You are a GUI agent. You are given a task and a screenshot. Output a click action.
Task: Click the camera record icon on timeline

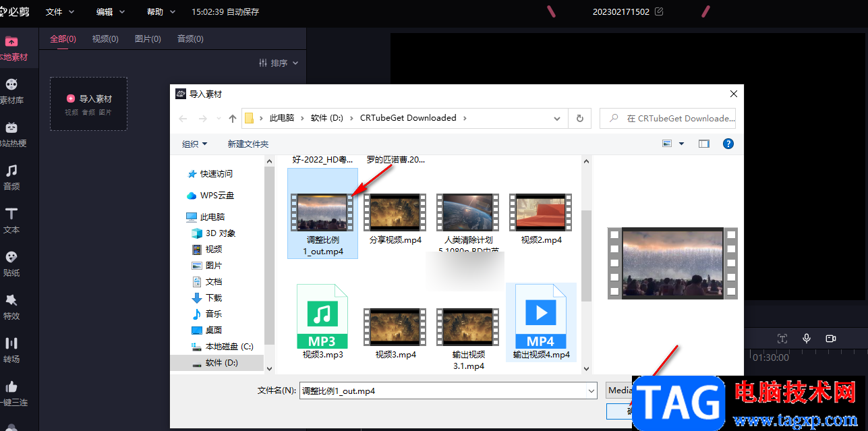(831, 339)
